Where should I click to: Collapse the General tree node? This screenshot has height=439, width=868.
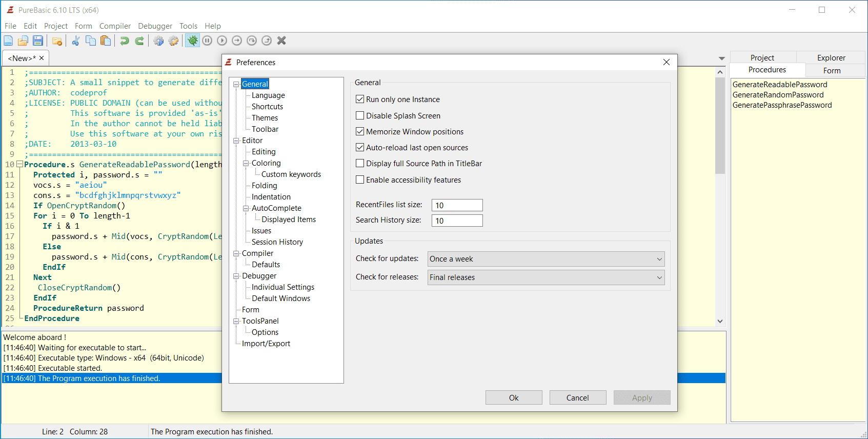(x=236, y=84)
